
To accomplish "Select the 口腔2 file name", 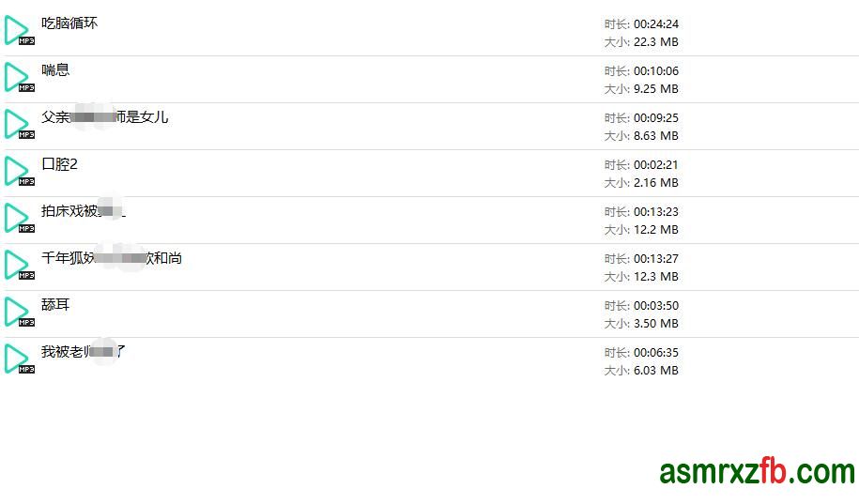I will pos(59,164).
